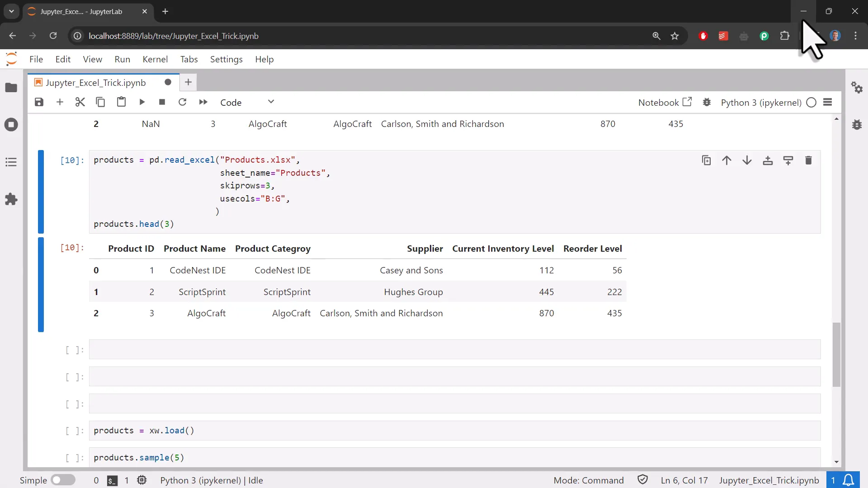Save the Jupyter_Excel_Trick notebook

[x=39, y=102]
